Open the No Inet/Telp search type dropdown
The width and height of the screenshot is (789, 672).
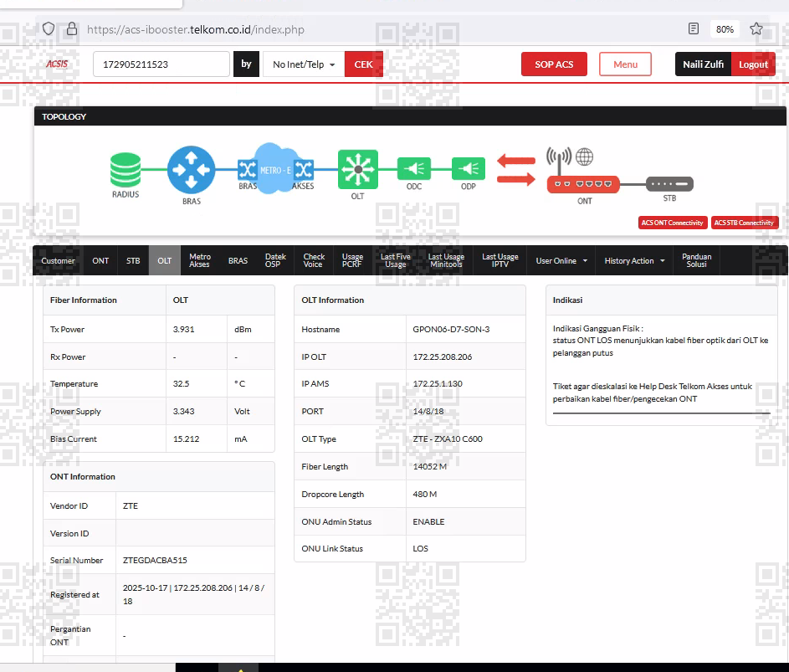click(x=304, y=64)
